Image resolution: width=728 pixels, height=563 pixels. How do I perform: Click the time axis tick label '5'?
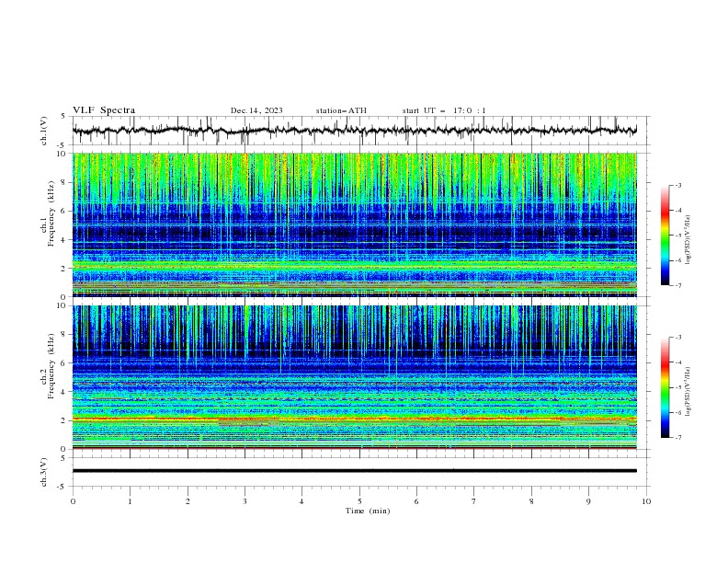tap(359, 501)
